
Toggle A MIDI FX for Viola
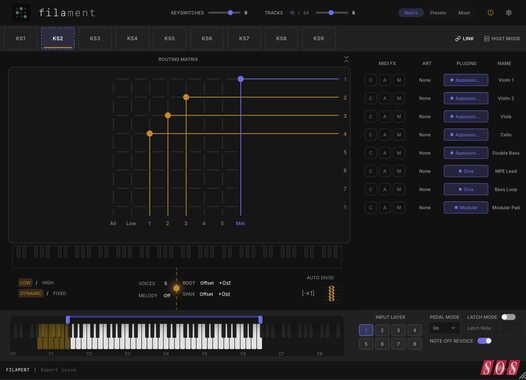[x=385, y=116]
